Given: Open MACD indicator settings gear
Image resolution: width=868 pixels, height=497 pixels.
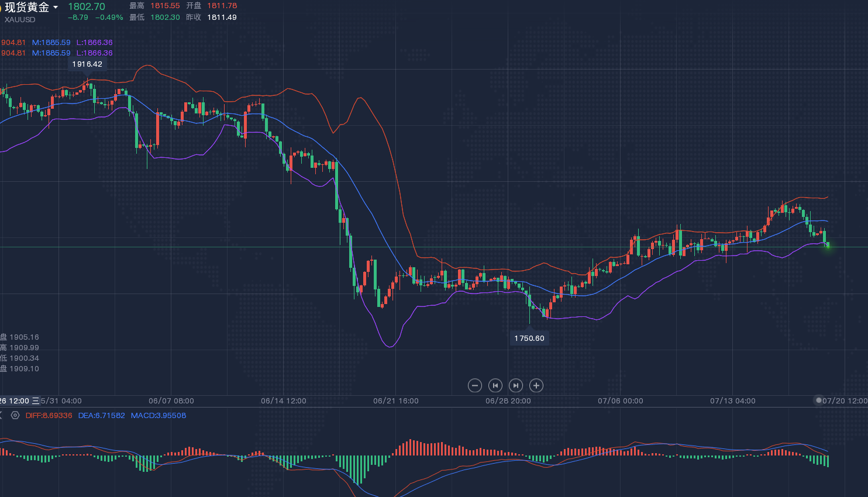Looking at the screenshot, I should [15, 415].
